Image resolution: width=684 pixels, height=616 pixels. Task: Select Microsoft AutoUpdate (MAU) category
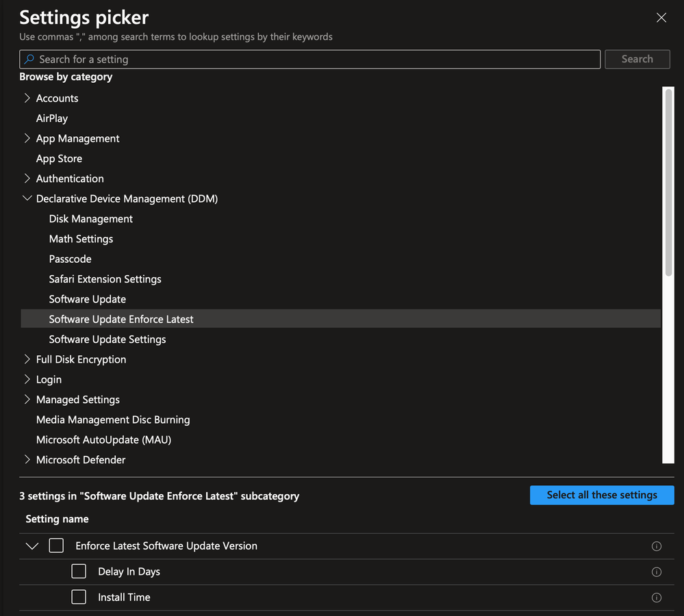pos(103,440)
